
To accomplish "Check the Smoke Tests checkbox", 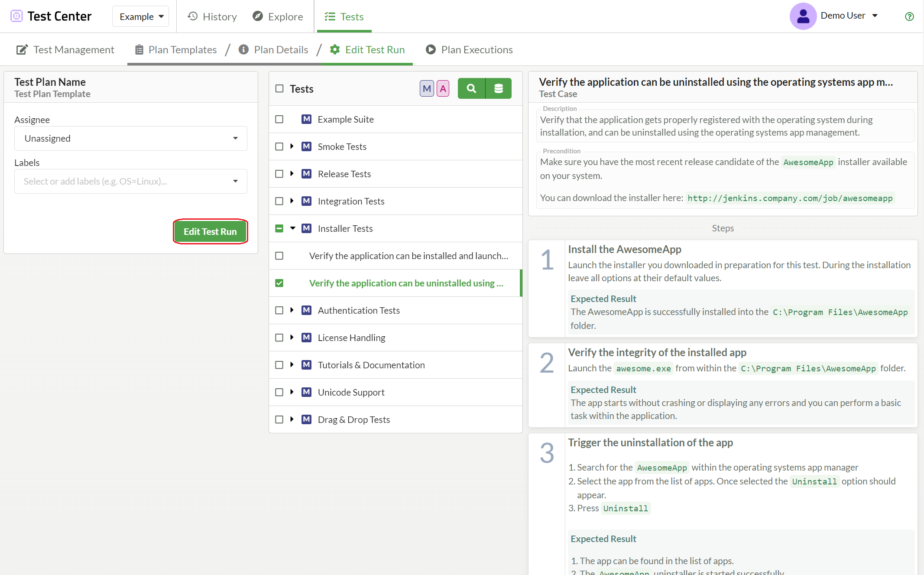I will pos(279,146).
